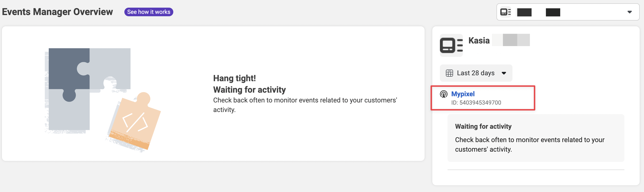Click the Events Manager Overview title
This screenshot has height=192, width=644.
click(x=58, y=12)
